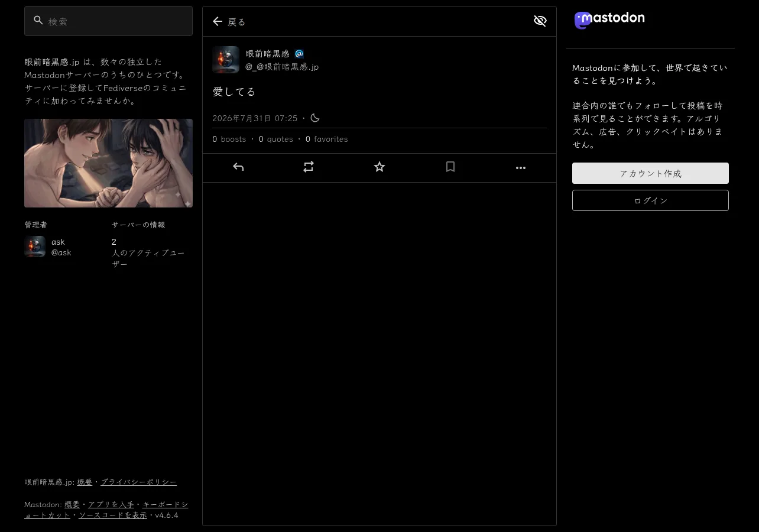
Task: Click the 愛してる post text
Action: click(234, 92)
